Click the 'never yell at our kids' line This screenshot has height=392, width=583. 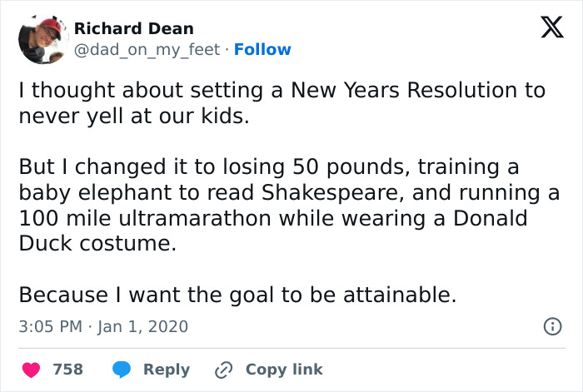[133, 116]
